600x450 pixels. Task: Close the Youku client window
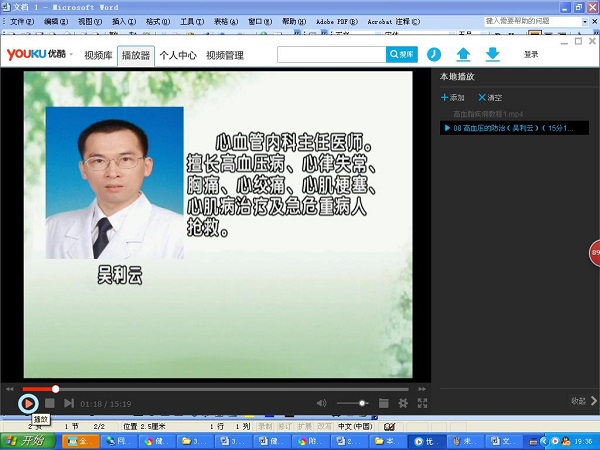coord(592,41)
